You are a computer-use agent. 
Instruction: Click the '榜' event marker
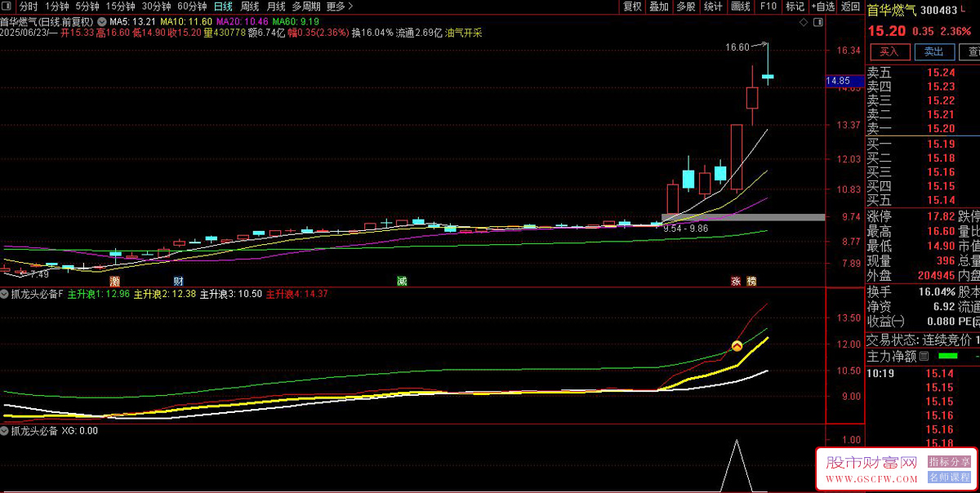pyautogui.click(x=751, y=281)
